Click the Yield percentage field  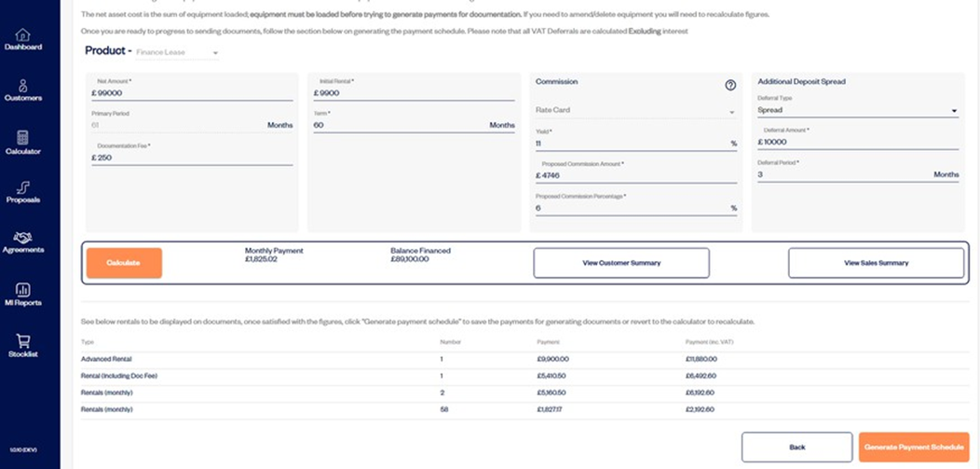click(629, 145)
